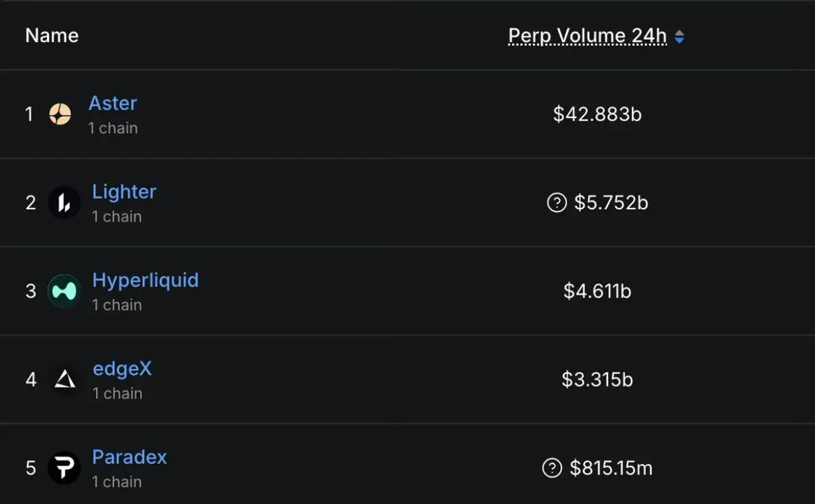815x504 pixels.
Task: Open the Aster protocol link
Action: pos(113,103)
